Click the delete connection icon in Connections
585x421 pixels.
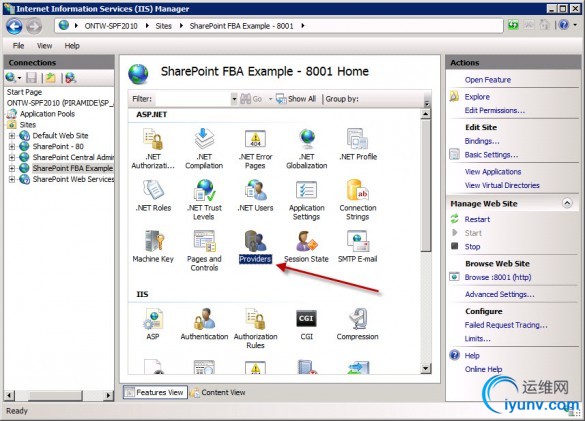pos(70,78)
